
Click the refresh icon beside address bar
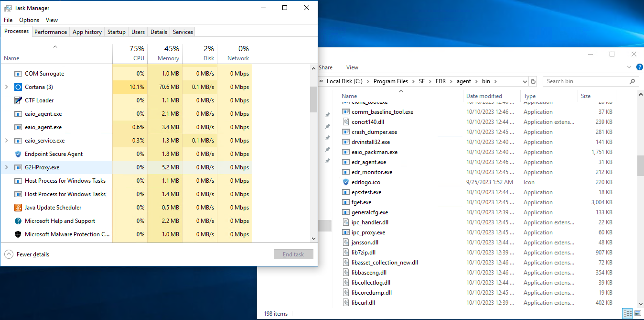[x=534, y=81]
